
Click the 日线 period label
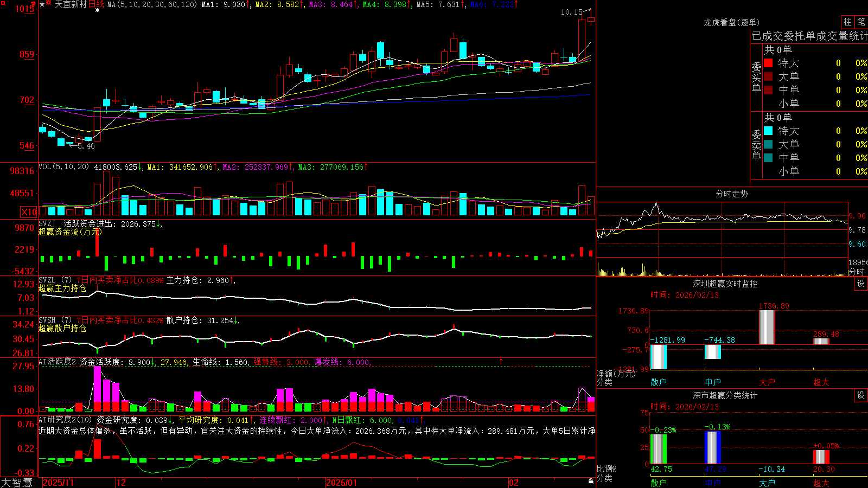(x=96, y=4)
